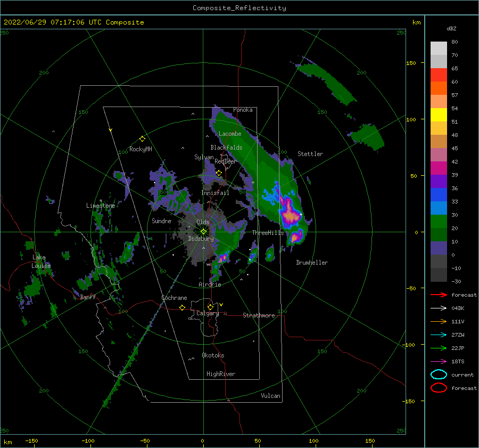
Task: Select the bright yellow 51–54 dBZ swatch
Action: tap(439, 115)
